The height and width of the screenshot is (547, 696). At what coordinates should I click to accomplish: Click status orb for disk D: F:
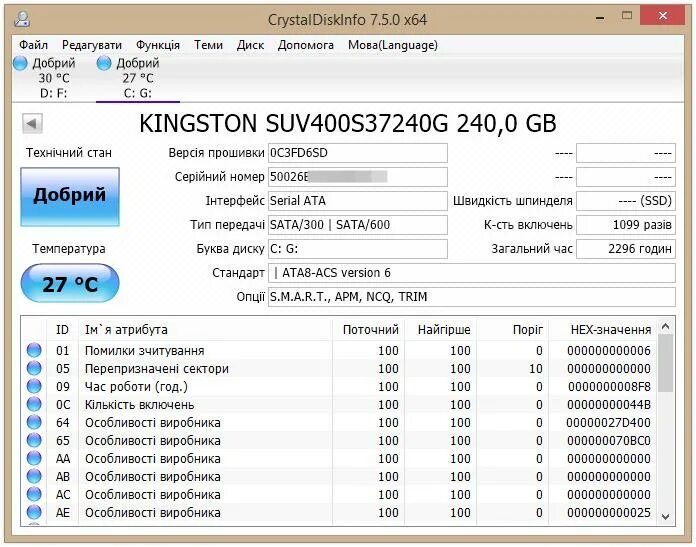point(20,63)
